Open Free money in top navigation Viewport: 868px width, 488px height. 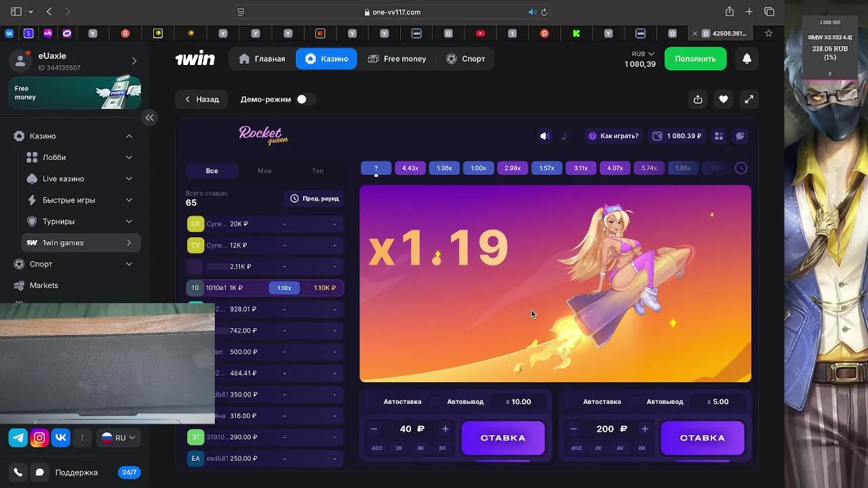pyautogui.click(x=397, y=59)
